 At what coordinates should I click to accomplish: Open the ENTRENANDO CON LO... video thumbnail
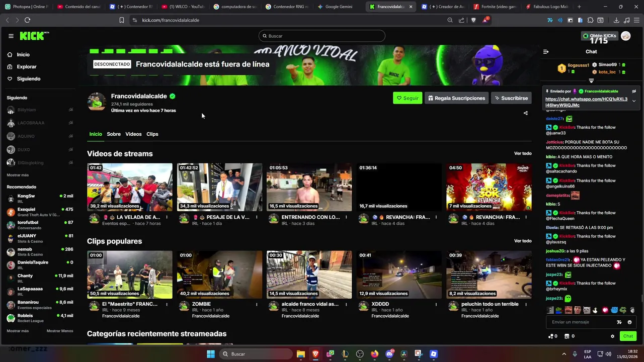[x=309, y=187]
